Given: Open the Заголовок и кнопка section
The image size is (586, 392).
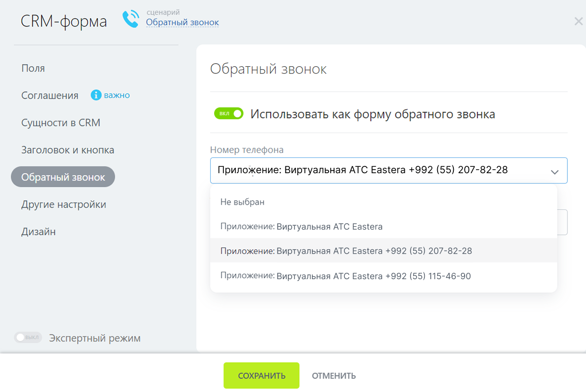Looking at the screenshot, I should [67, 150].
